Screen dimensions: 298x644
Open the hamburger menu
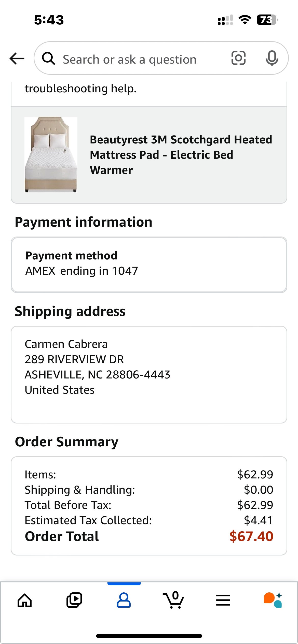pos(223,600)
